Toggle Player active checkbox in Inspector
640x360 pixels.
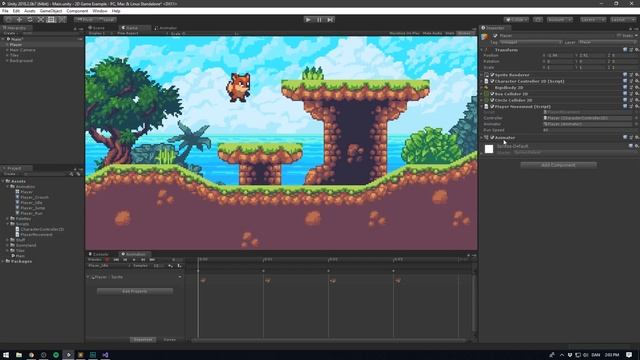coord(495,36)
